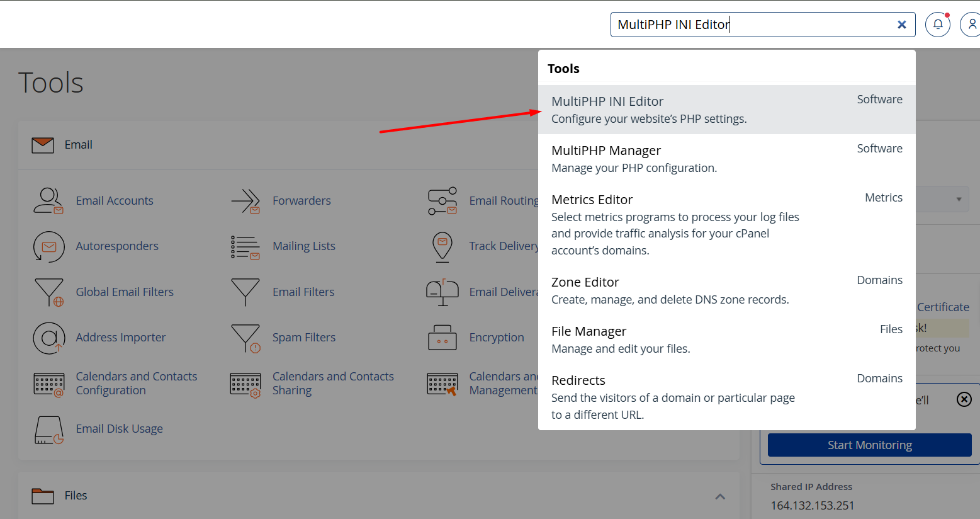
Task: Click the Mailing Lists icon
Action: click(245, 247)
